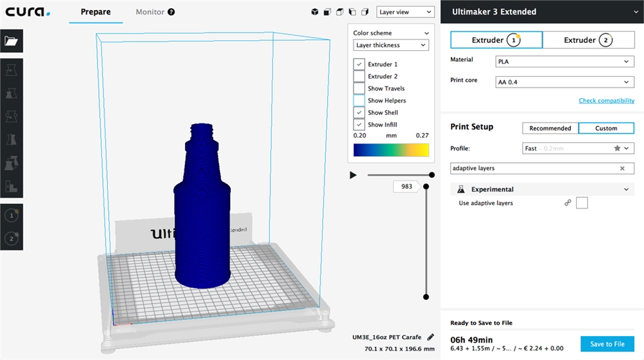644x360 pixels.
Task: Open the Material PLA dropdown
Action: pyautogui.click(x=564, y=62)
